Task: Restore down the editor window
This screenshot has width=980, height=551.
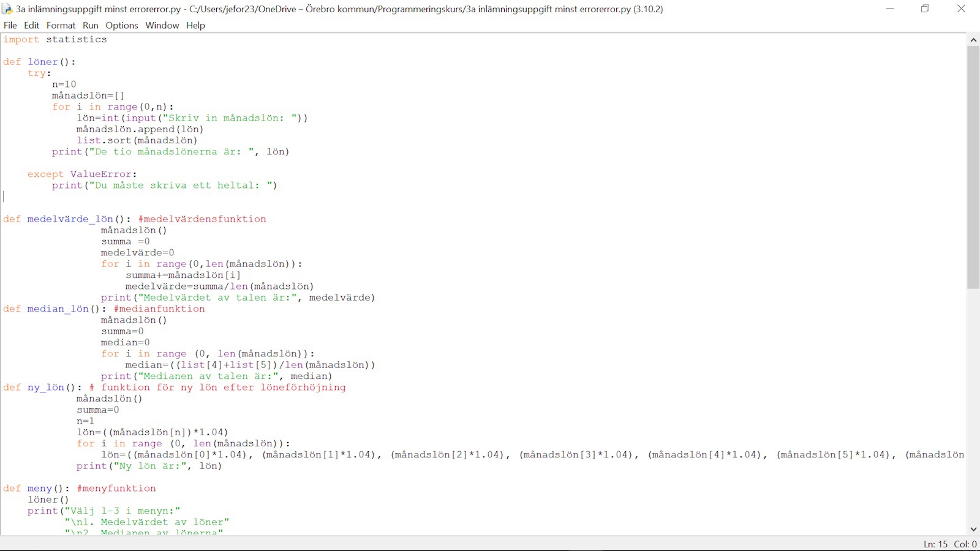Action: (925, 9)
